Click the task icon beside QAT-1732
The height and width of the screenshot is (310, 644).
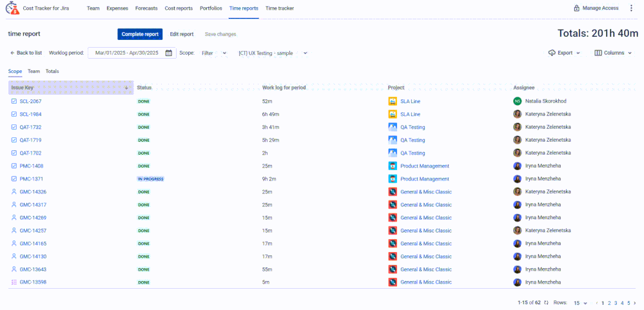point(14,127)
